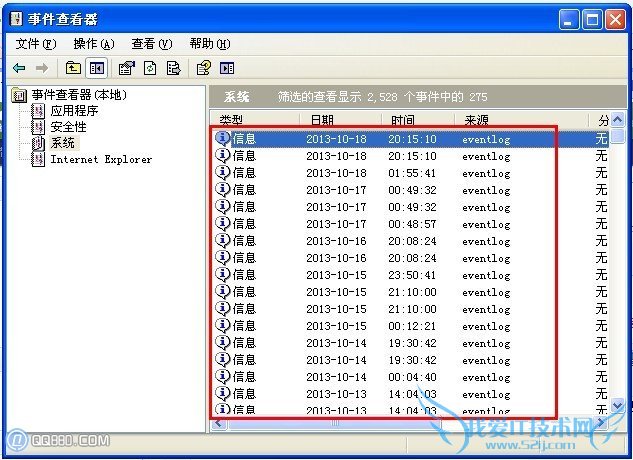Click the Back arrow toolbar icon
633x460 pixels.
pos(19,68)
